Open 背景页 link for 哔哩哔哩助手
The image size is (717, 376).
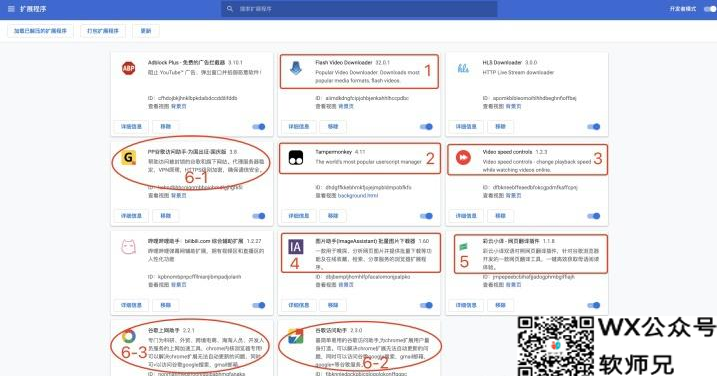click(x=179, y=285)
